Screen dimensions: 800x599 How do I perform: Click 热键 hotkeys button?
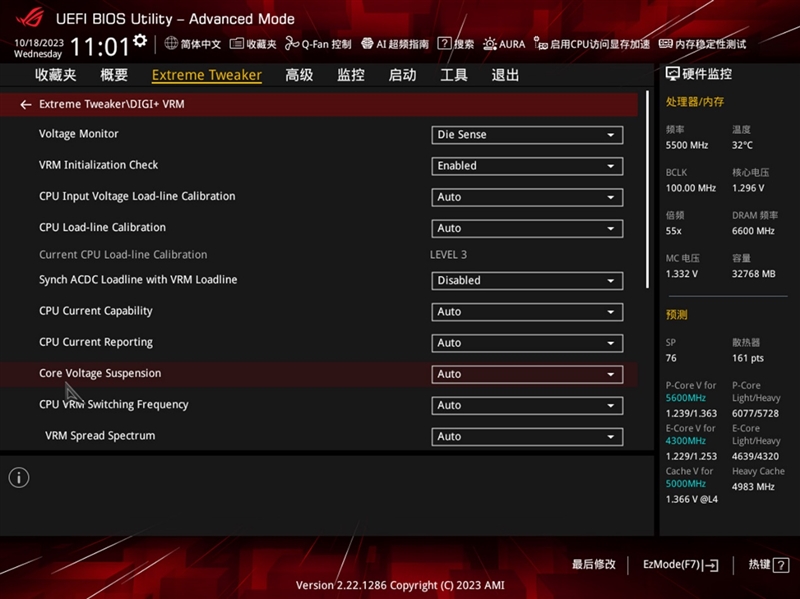click(768, 565)
